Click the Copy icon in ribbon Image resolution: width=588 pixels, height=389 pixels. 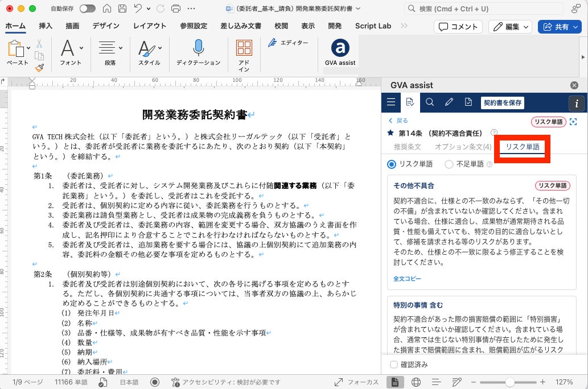coord(39,56)
